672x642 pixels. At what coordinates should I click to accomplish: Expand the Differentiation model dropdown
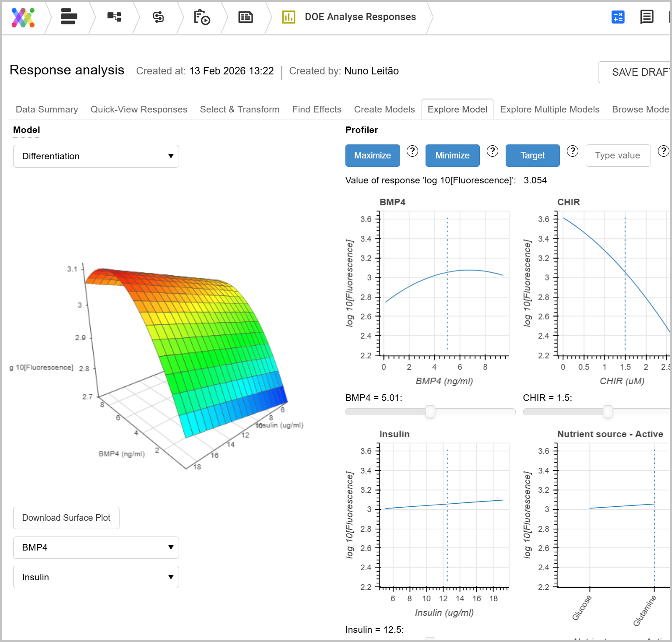(96, 156)
